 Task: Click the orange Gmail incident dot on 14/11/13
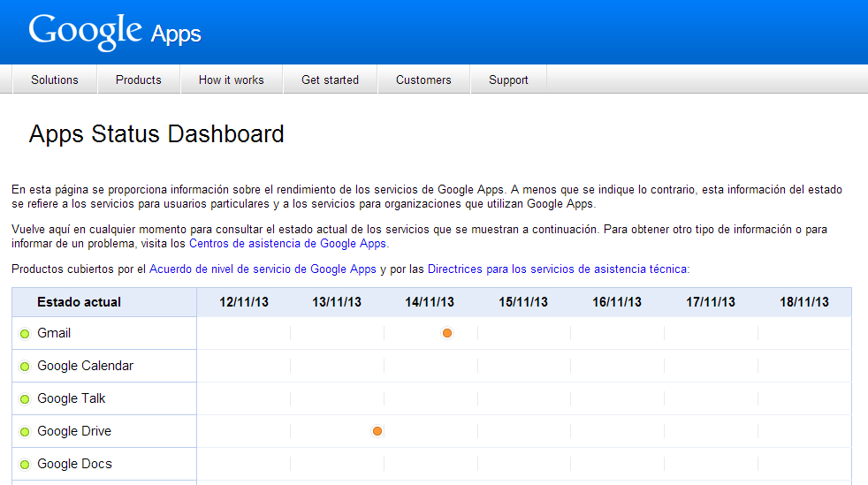[x=447, y=333]
